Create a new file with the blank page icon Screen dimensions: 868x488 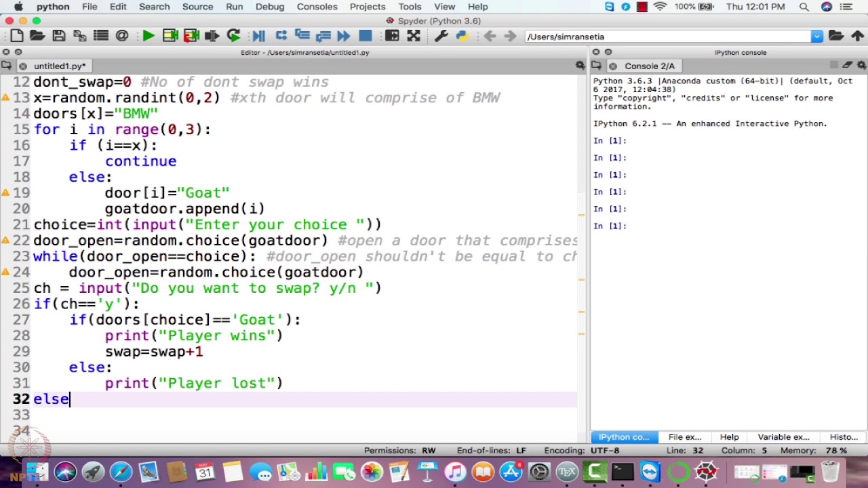tap(16, 37)
